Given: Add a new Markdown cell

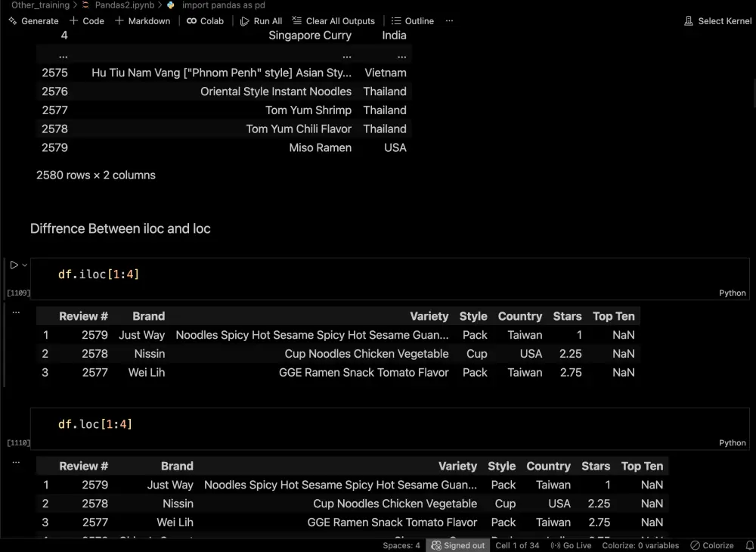Looking at the screenshot, I should click(142, 20).
